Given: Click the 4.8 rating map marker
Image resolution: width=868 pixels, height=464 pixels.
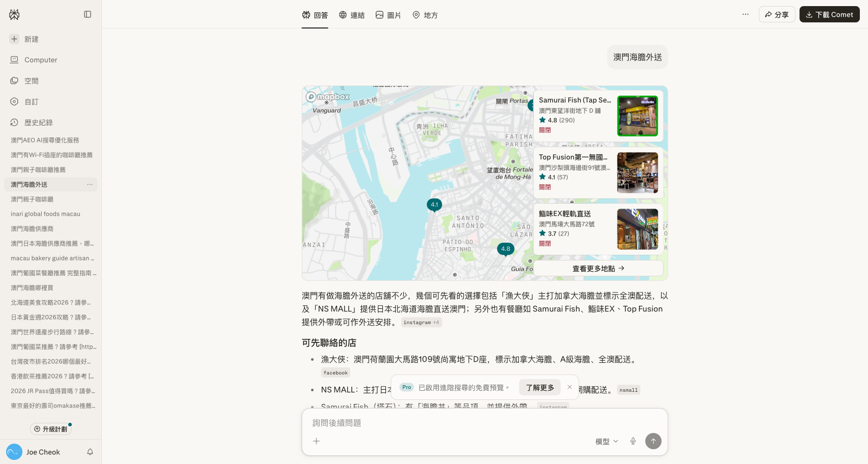Looking at the screenshot, I should (506, 249).
